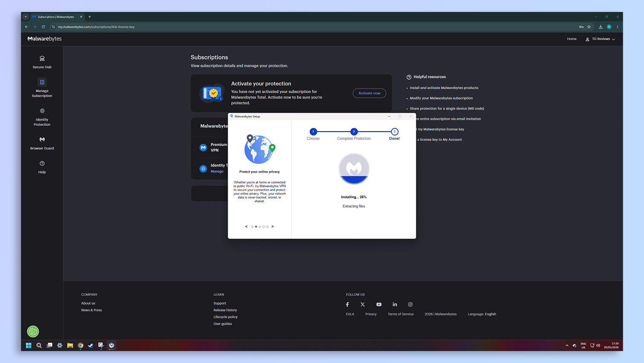View site information icon in address bar
This screenshot has height=363, width=644.
(x=53, y=26)
